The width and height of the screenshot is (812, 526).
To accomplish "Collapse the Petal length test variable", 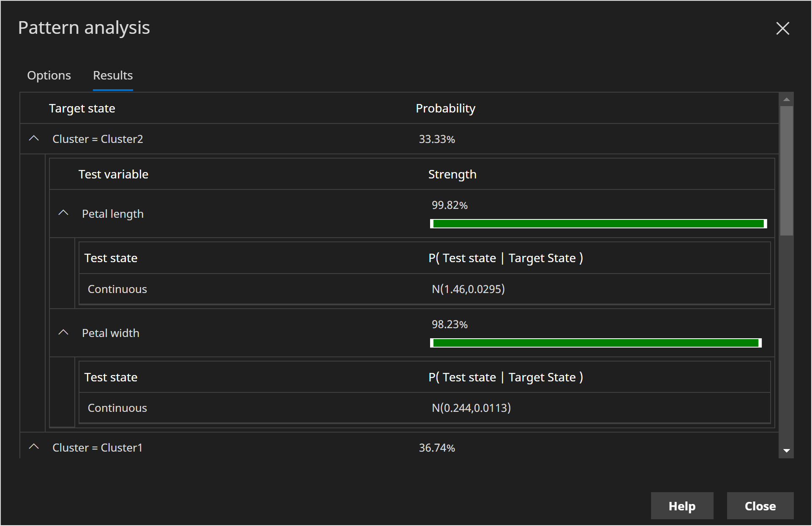I will click(x=63, y=213).
